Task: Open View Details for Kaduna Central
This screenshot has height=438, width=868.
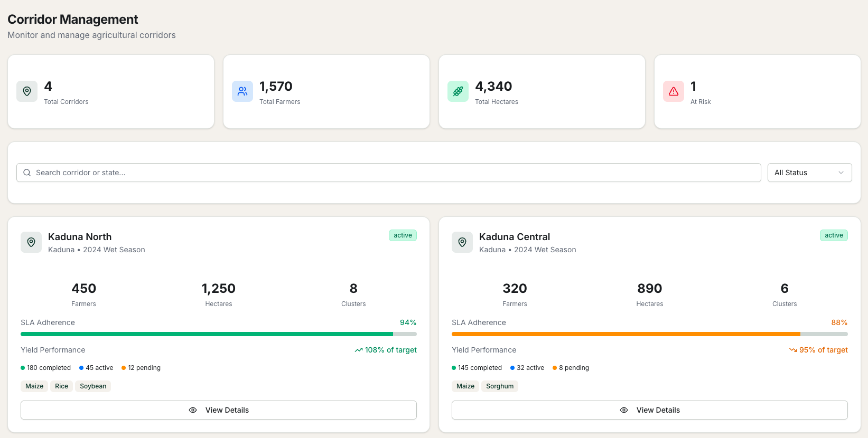Action: click(x=650, y=410)
